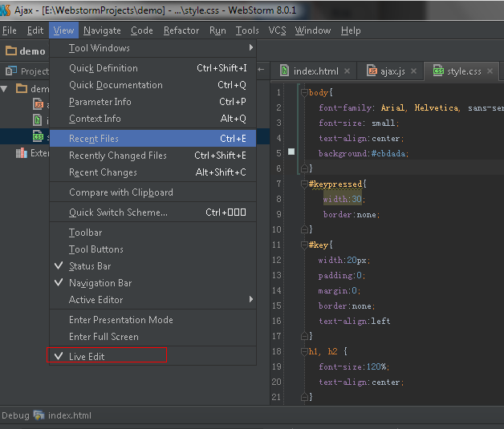The width and height of the screenshot is (504, 429).
Task: Uncheck the Navigation Bar option
Action: coord(153,283)
